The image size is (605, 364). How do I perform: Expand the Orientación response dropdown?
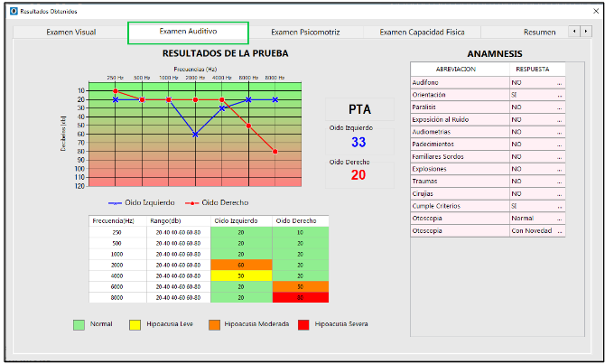[559, 95]
